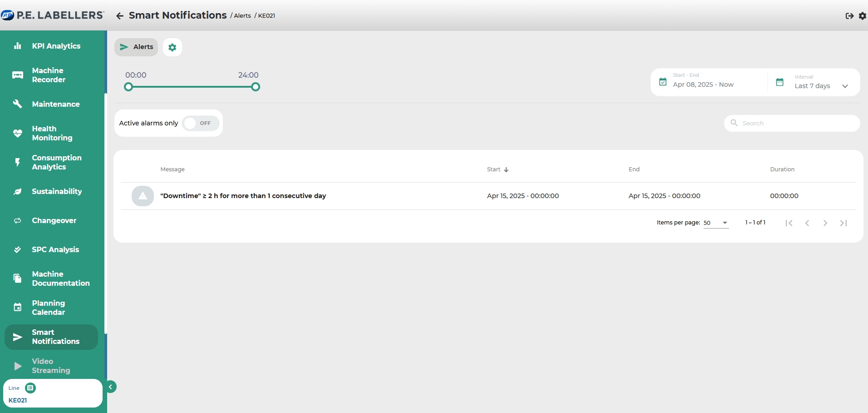Click the 24:00 time range slider handle
The image size is (868, 413).
(256, 87)
